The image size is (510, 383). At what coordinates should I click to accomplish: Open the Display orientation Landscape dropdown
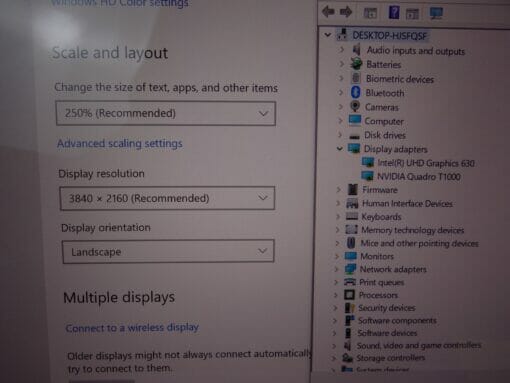pyautogui.click(x=168, y=252)
